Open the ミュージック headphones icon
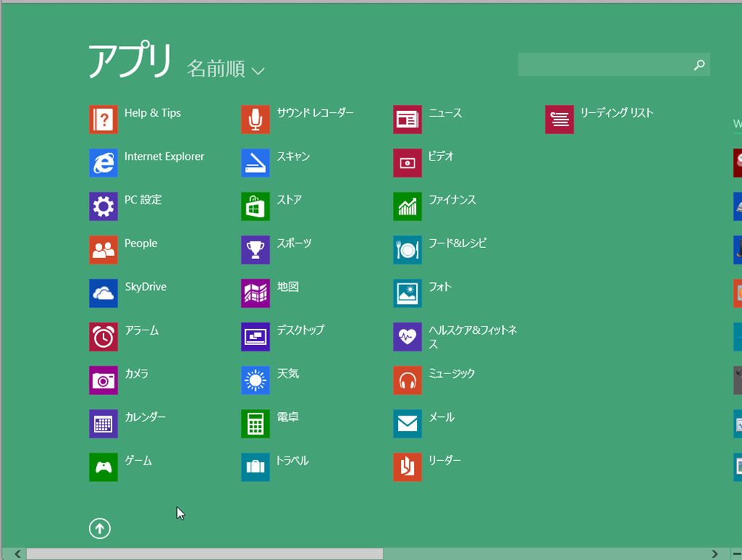 (407, 381)
